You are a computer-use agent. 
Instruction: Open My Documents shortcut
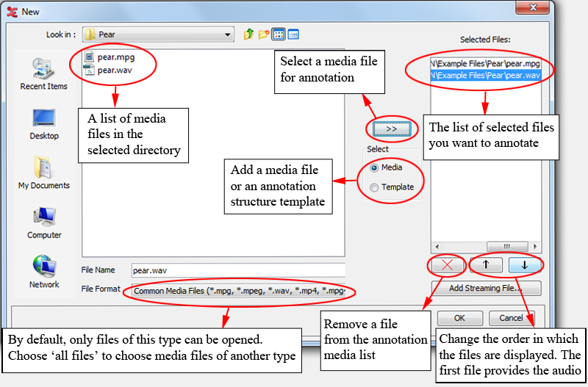pos(43,173)
